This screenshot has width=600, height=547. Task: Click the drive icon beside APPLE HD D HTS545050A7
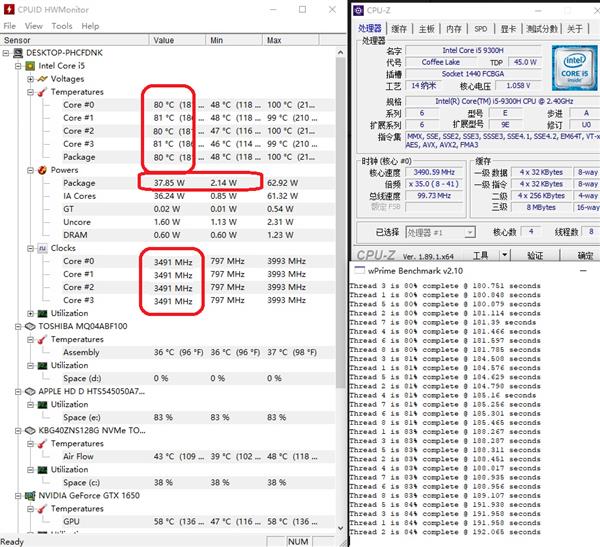coord(30,392)
